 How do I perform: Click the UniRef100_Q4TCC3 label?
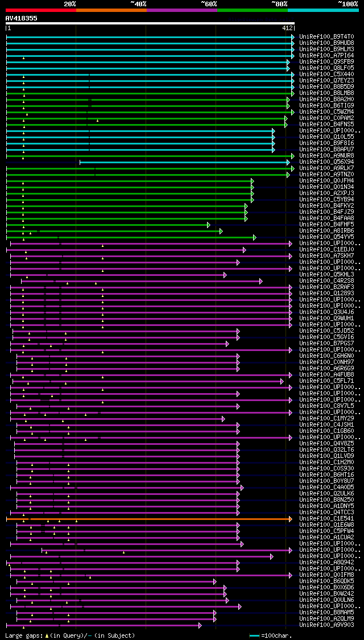[326, 512]
